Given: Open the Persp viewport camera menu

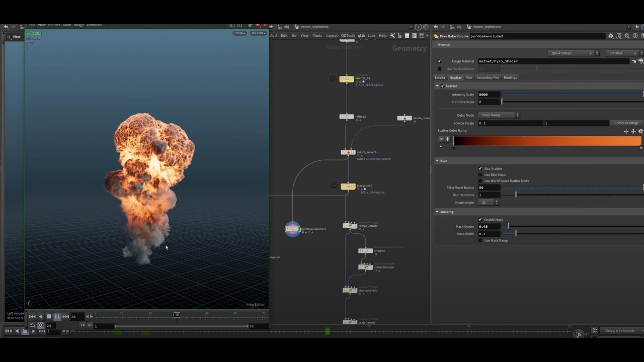Looking at the screenshot, I should point(239,33).
